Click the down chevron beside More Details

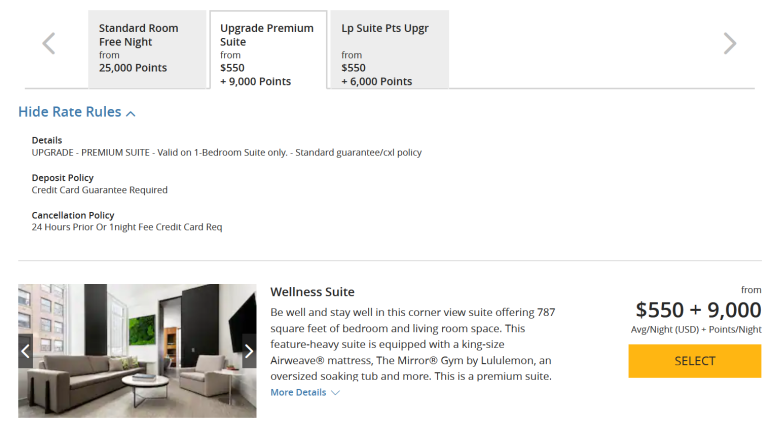(335, 393)
